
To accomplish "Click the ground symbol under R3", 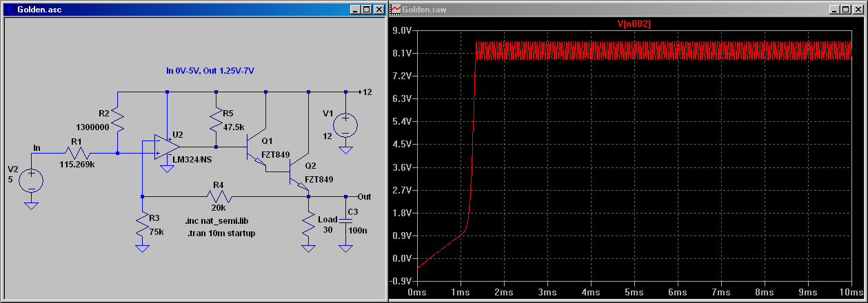I will coord(142,248).
